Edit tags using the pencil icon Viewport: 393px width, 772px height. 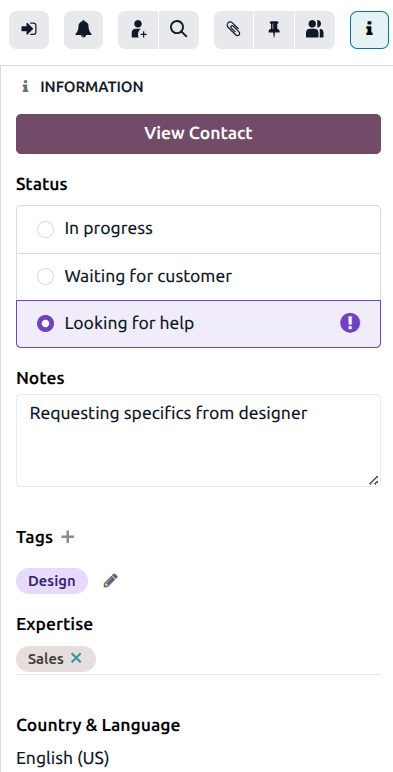110,581
